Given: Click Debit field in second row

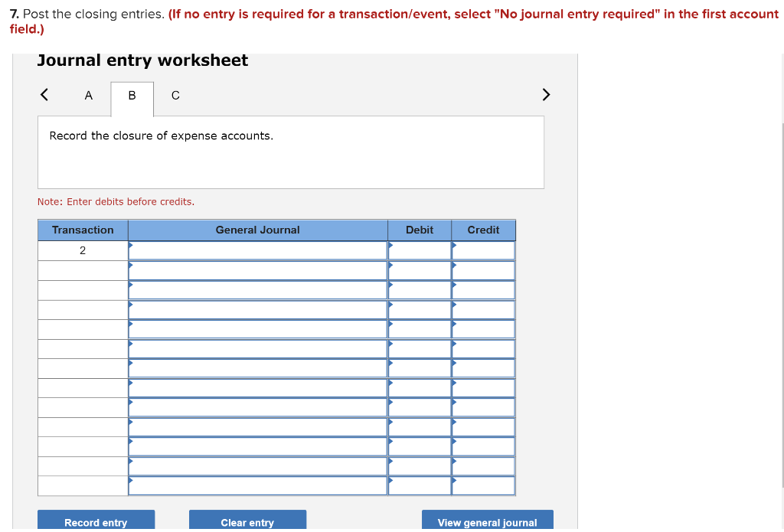Looking at the screenshot, I should point(420,270).
